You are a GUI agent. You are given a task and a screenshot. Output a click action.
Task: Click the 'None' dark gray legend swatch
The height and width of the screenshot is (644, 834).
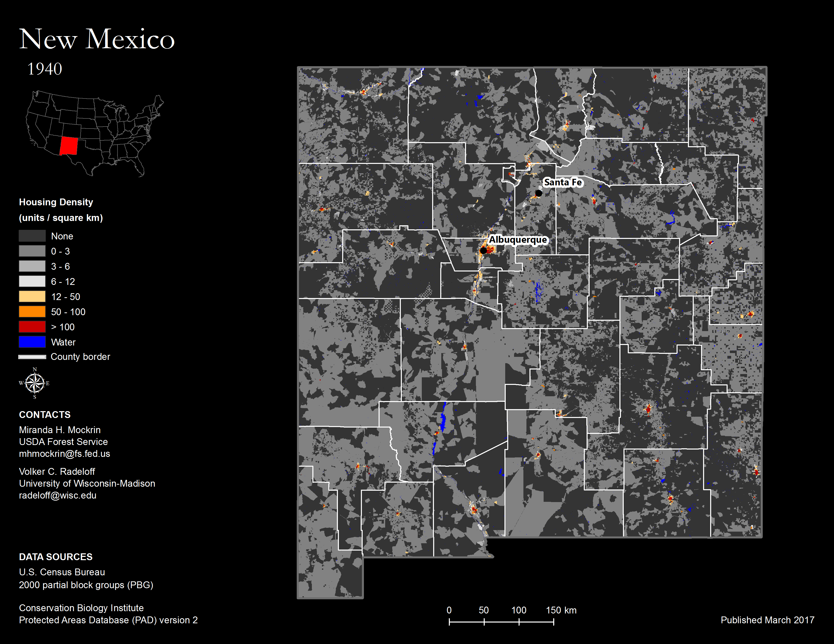click(x=32, y=236)
